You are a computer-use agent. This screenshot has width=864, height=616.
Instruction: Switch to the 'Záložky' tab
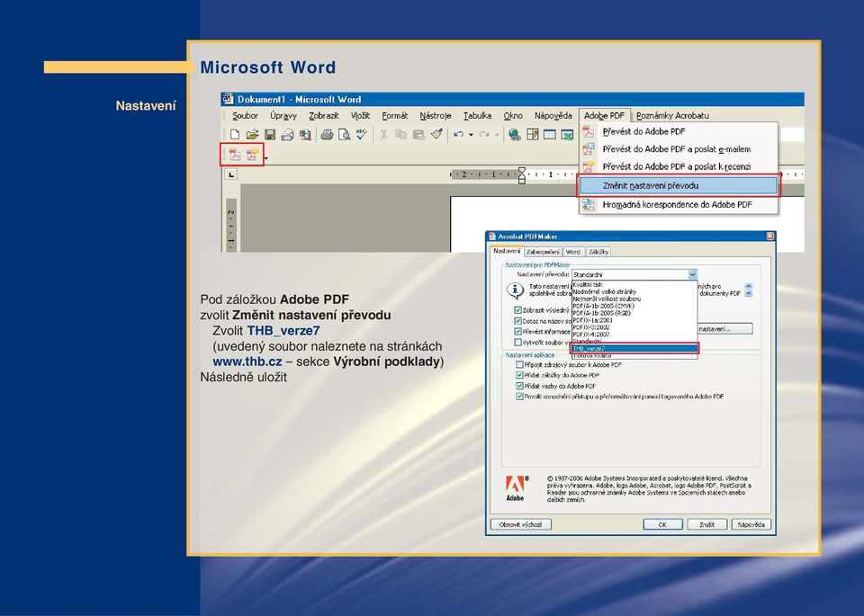click(x=598, y=252)
